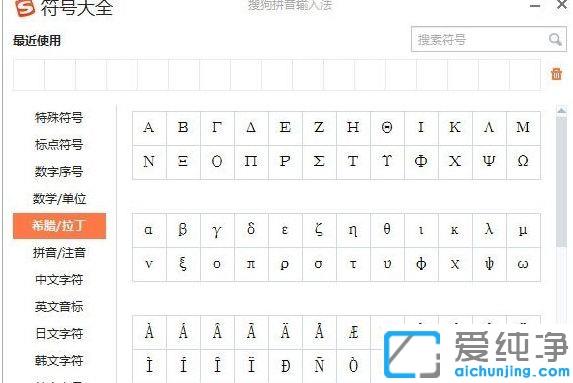Insert lowercase Greek η symbol
573x383 pixels.
(353, 230)
